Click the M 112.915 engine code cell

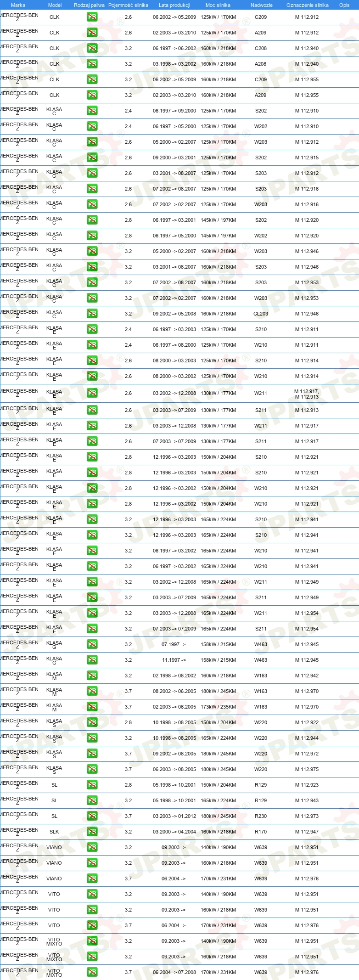pyautogui.click(x=307, y=158)
